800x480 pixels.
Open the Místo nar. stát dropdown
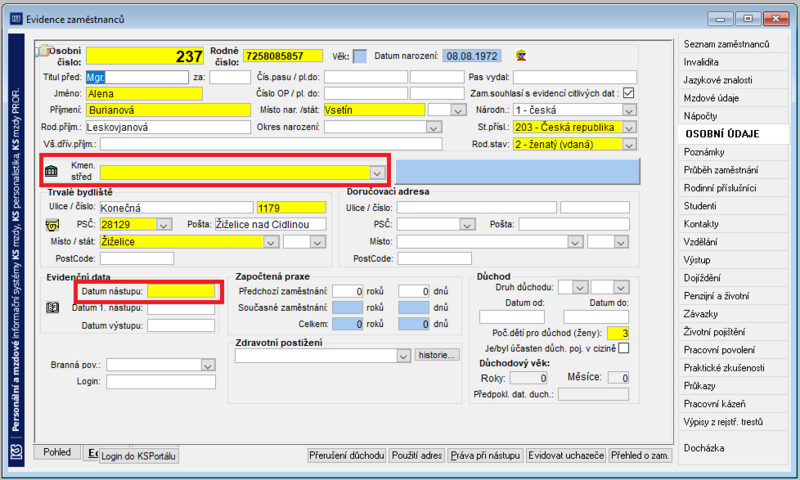(458, 110)
